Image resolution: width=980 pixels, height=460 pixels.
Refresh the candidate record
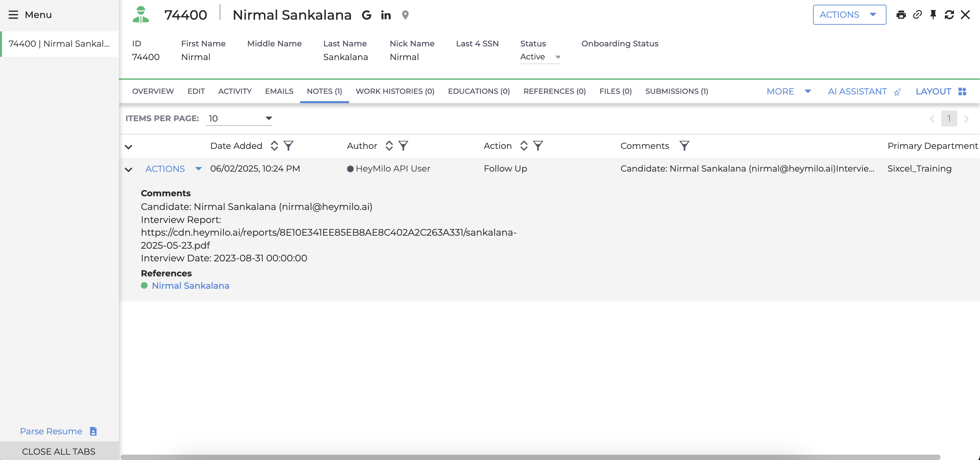[949, 15]
